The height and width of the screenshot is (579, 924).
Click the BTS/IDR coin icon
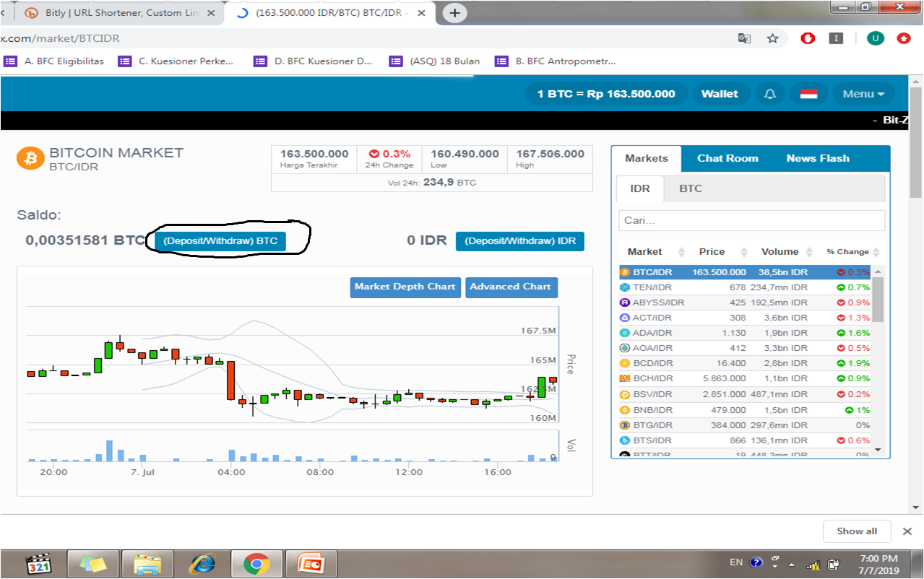coord(625,440)
